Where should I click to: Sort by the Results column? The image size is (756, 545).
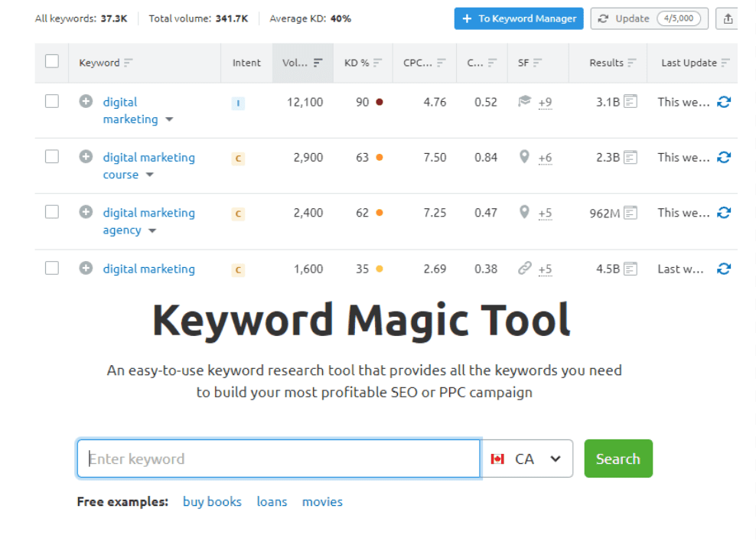[631, 63]
